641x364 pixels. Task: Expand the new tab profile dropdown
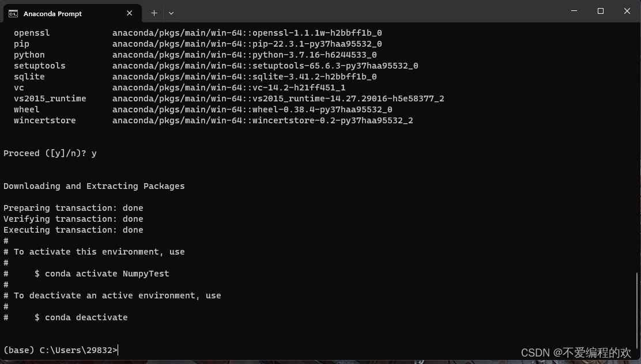(171, 13)
